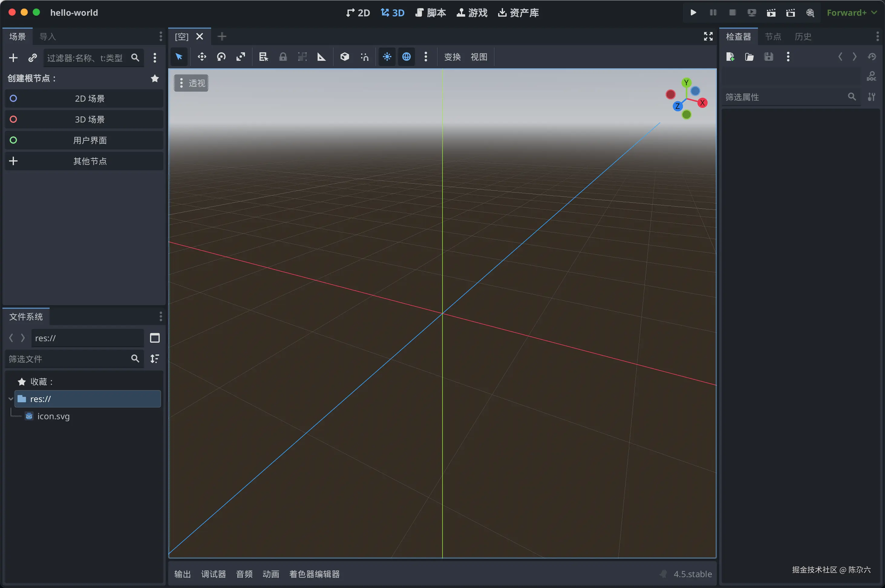This screenshot has height=588, width=885.
Task: Toggle preview environment globe
Action: tap(406, 57)
